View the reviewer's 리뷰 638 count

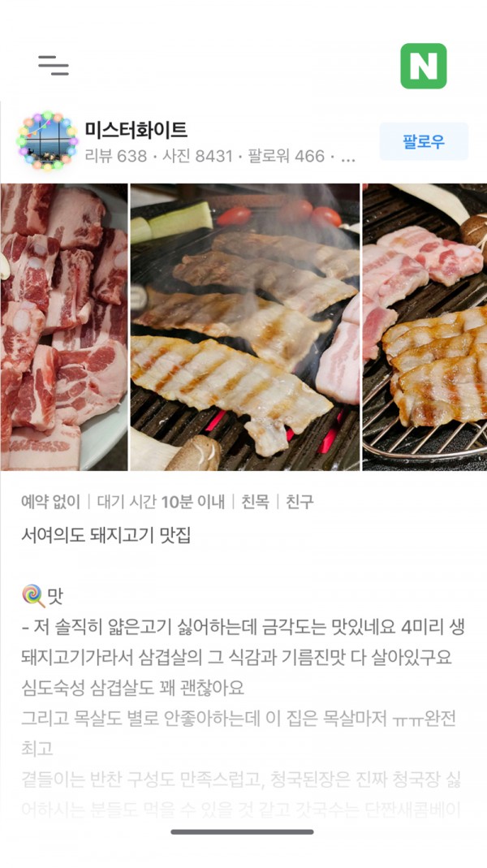(116, 156)
